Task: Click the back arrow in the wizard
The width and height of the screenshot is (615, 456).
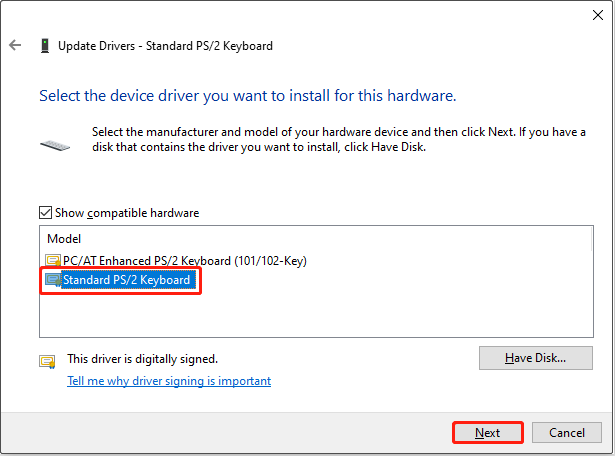Action: pos(15,45)
